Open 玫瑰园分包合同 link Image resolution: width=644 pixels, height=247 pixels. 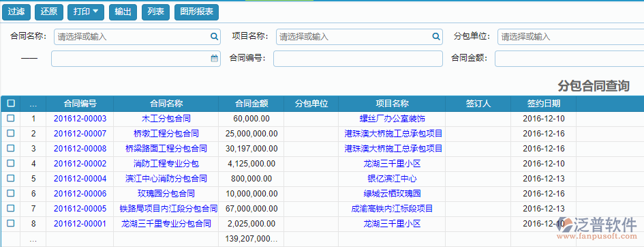[166, 194]
